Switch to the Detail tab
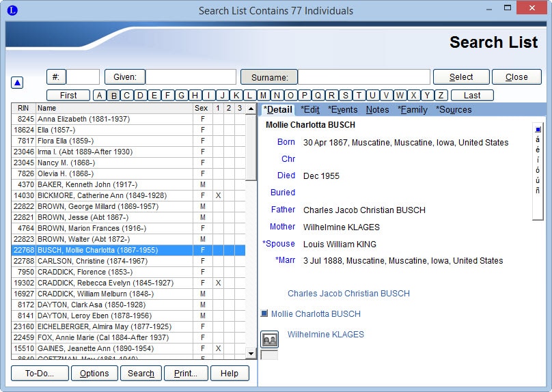The width and height of the screenshot is (552, 392). coord(278,110)
